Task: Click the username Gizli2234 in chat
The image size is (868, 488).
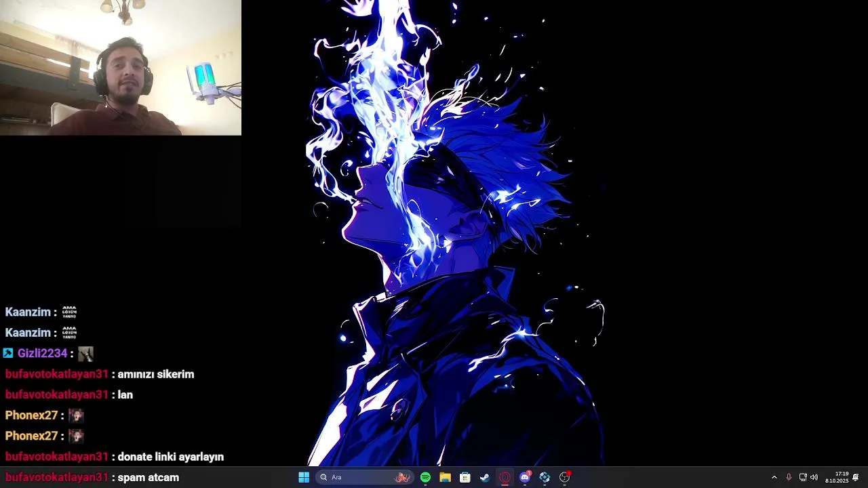Action: [42, 353]
